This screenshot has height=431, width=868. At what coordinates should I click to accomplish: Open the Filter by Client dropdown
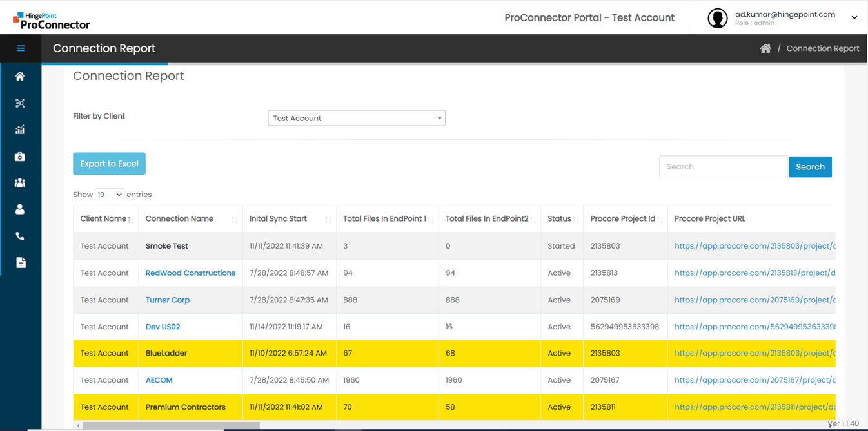(x=357, y=118)
